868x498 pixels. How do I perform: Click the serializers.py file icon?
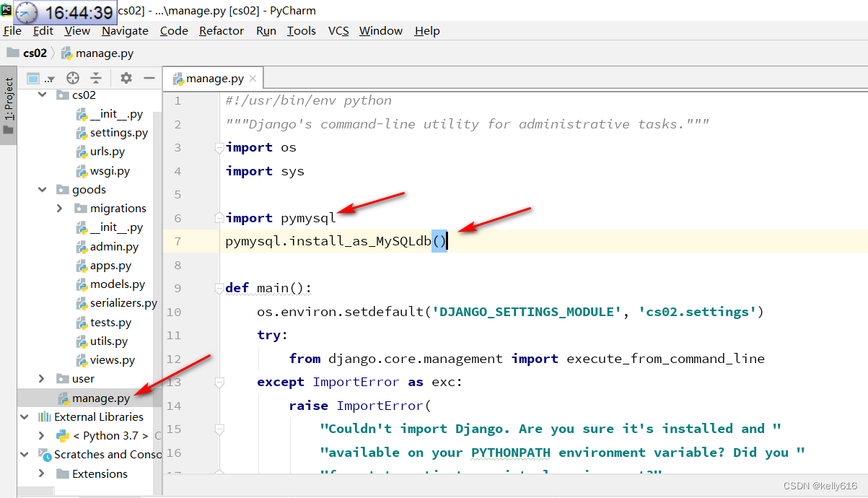82,302
